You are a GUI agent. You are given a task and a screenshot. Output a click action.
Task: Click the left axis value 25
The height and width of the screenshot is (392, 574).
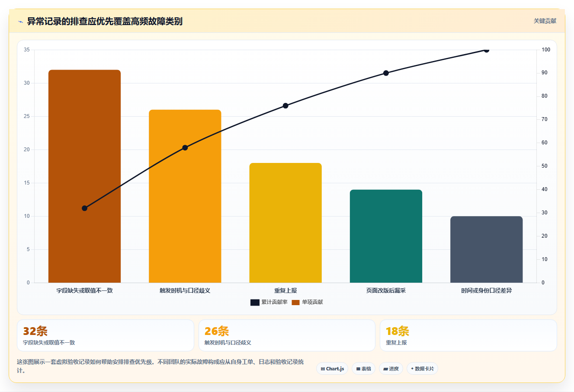point(27,116)
